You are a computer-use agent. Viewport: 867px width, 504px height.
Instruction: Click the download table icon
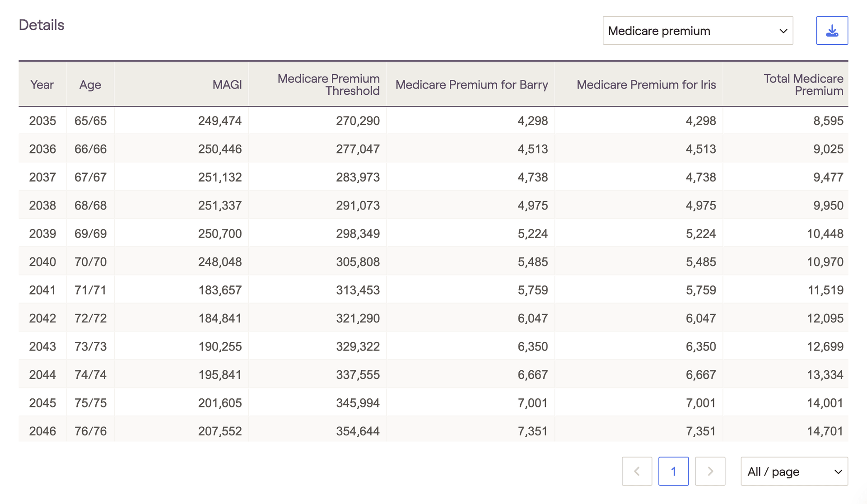[x=832, y=31]
